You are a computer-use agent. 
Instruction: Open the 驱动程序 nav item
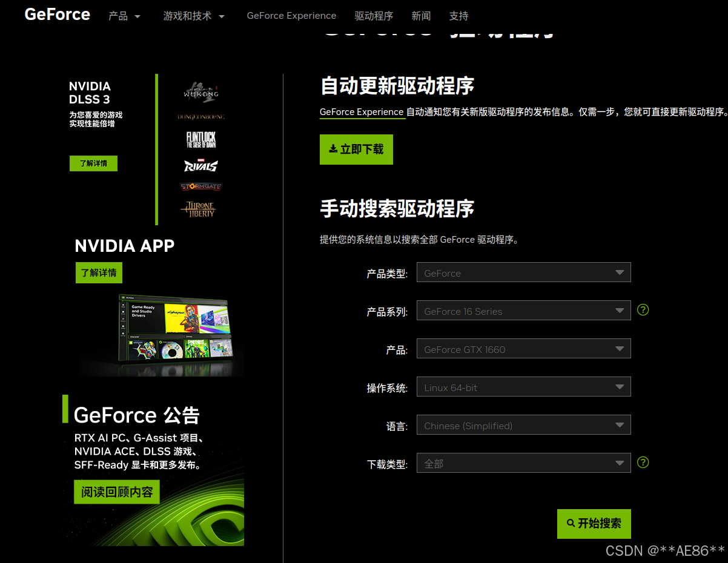pyautogui.click(x=374, y=16)
